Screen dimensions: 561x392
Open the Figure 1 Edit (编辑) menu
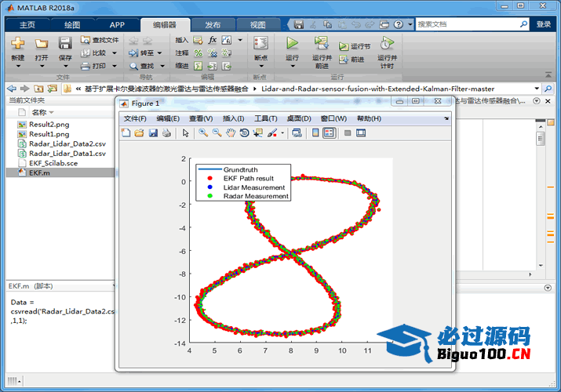pyautogui.click(x=168, y=118)
